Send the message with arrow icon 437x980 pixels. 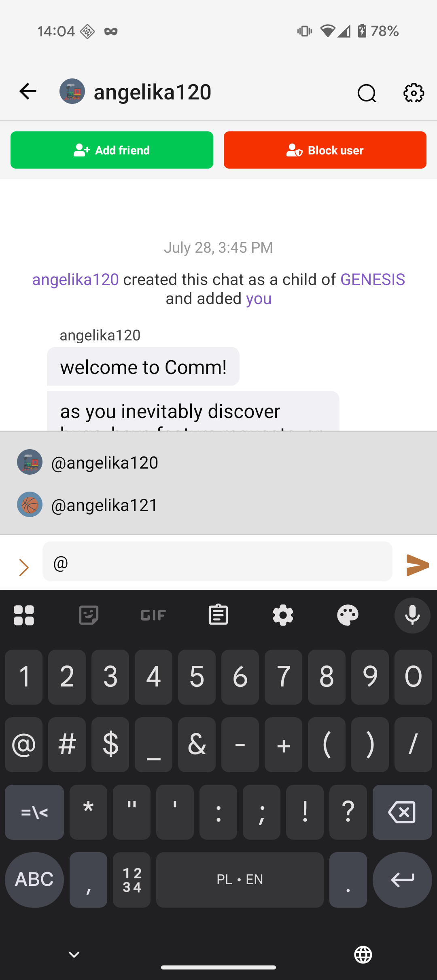point(418,565)
